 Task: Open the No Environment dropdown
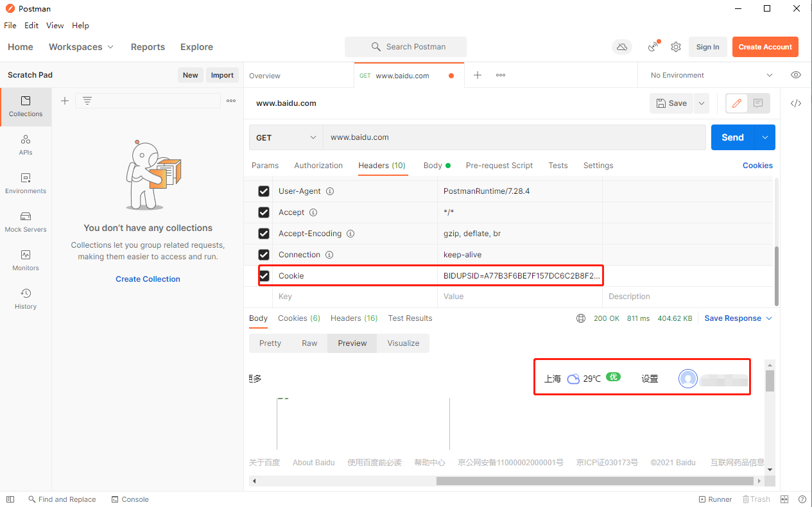click(x=711, y=75)
